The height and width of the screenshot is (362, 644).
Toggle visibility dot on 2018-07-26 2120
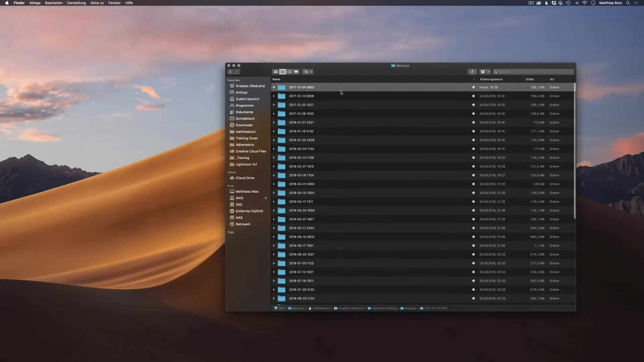473,290
